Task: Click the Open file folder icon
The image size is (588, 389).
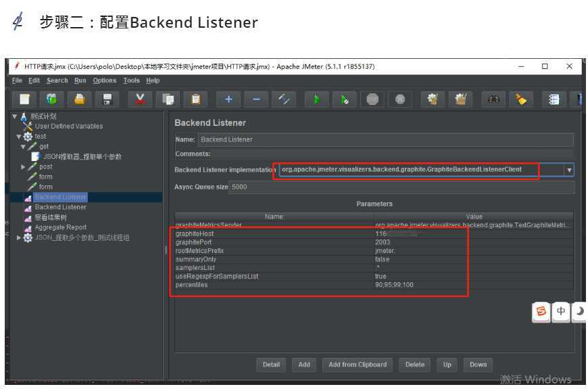Action: [80, 99]
